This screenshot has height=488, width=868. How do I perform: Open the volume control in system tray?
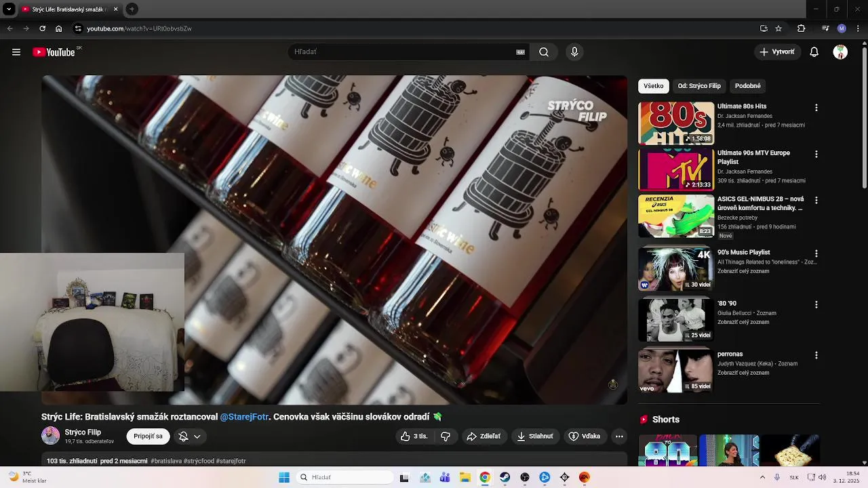tap(823, 477)
